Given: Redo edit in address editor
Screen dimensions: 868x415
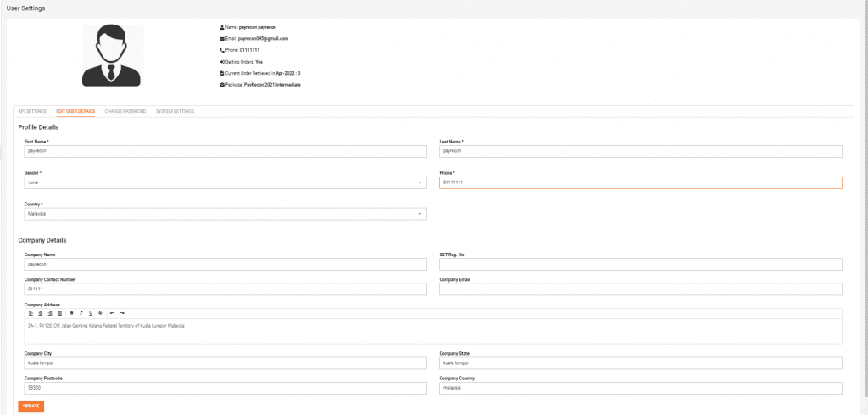Looking at the screenshot, I should (122, 314).
